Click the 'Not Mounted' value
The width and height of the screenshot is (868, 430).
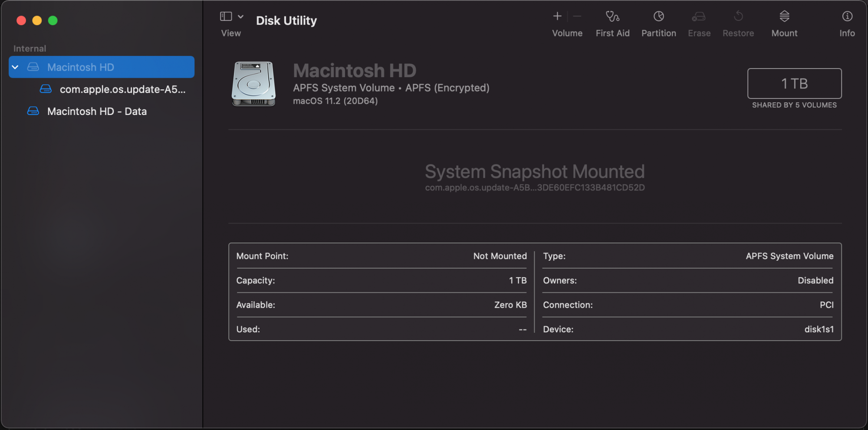500,256
